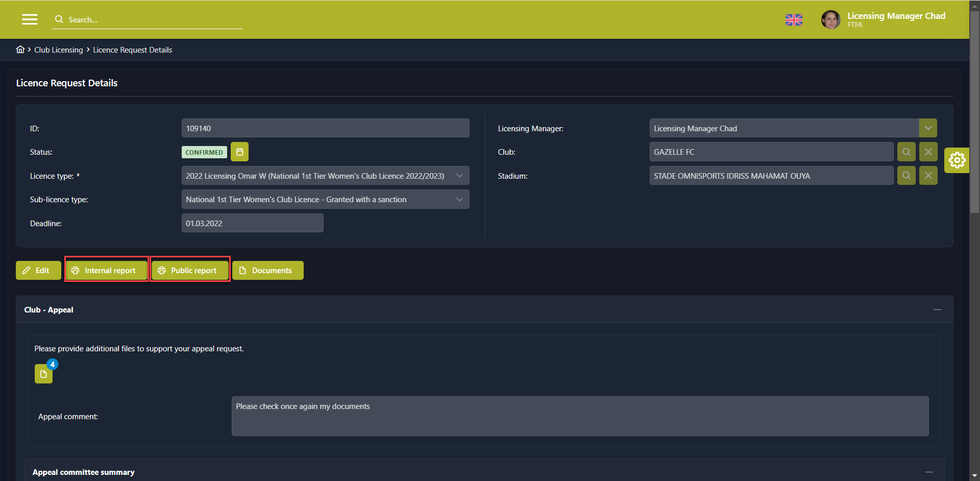
Task: Expand the Licence type dropdown
Action: 459,176
